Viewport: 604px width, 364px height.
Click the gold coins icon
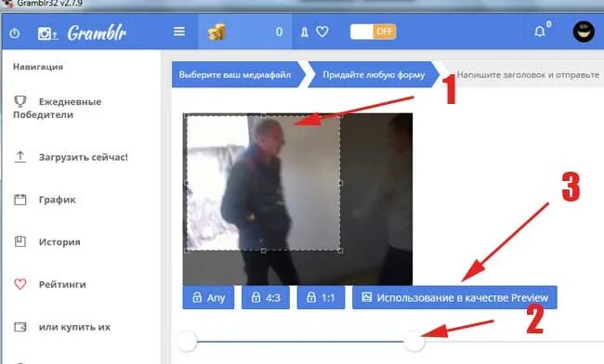coord(217,32)
